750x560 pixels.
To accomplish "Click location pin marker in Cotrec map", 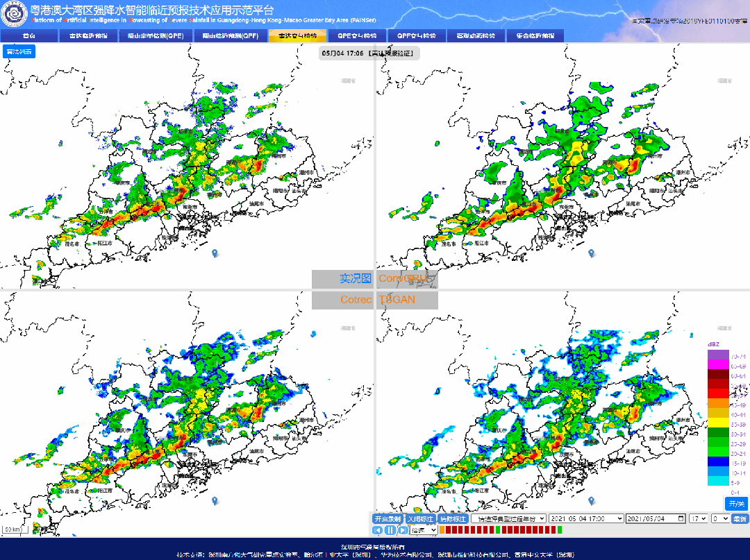I will click(x=215, y=501).
